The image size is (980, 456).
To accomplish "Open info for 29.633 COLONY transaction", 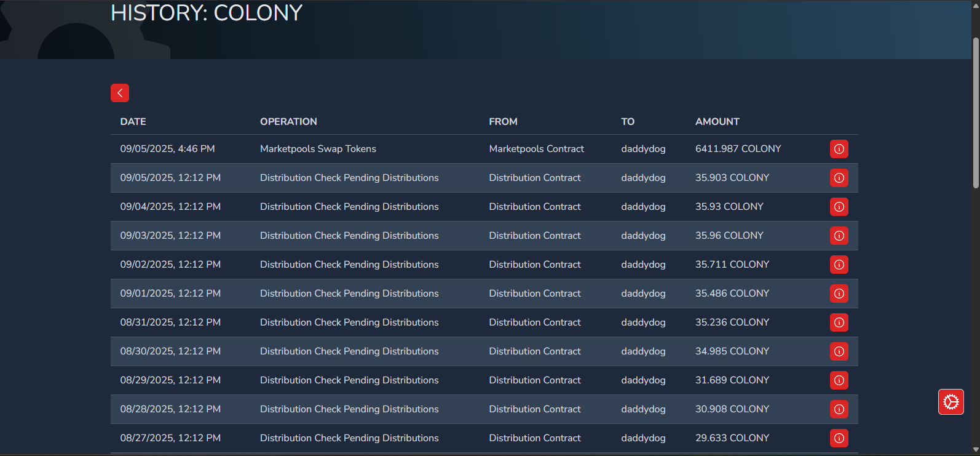I will click(839, 438).
